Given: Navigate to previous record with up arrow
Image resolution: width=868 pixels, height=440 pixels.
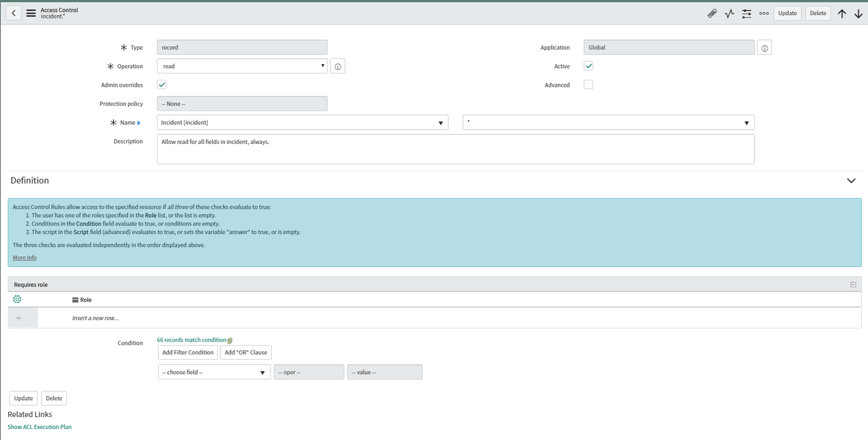Looking at the screenshot, I should [842, 13].
